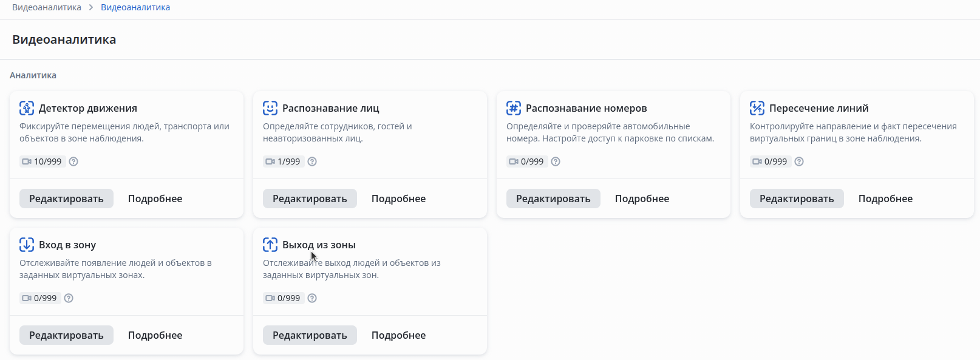Screen dimensions: 980x360
Task: Open Подробнее for Детектор движения
Action: pyautogui.click(x=155, y=199)
